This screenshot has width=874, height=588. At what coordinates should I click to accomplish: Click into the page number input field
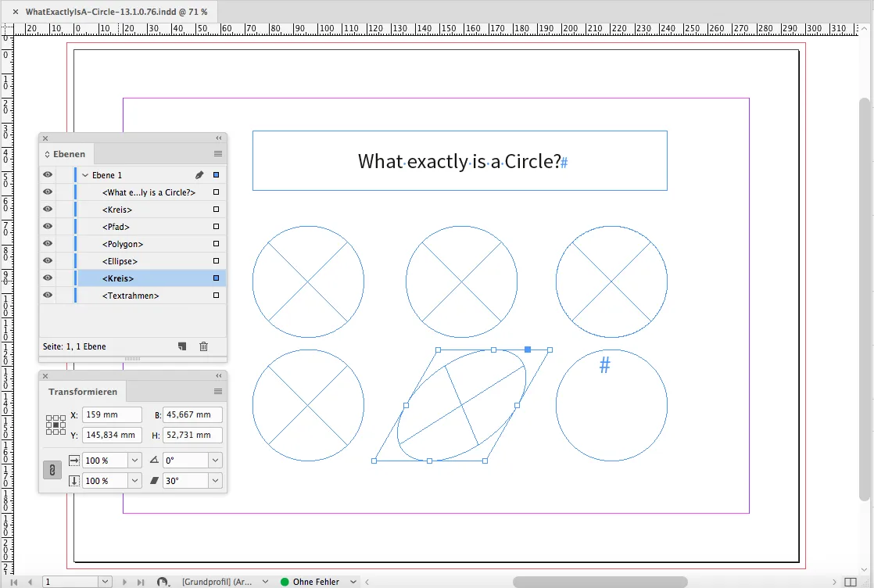click(70, 582)
